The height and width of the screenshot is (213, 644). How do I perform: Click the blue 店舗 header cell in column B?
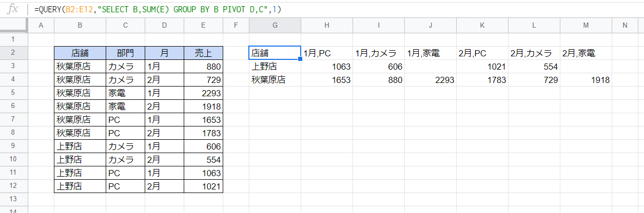(x=80, y=53)
